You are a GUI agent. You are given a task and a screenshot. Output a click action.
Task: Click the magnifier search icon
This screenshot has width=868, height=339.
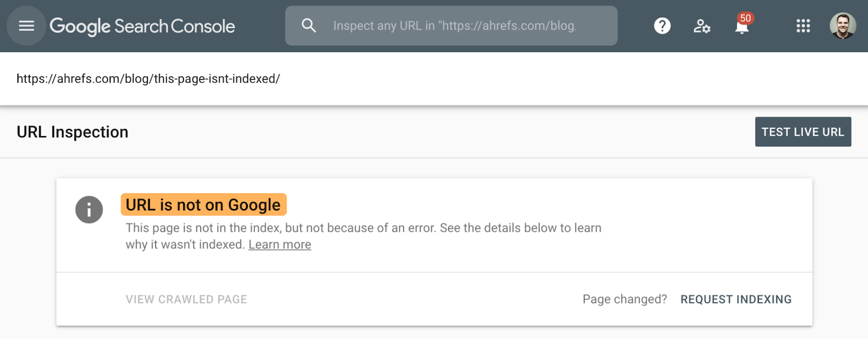click(309, 25)
